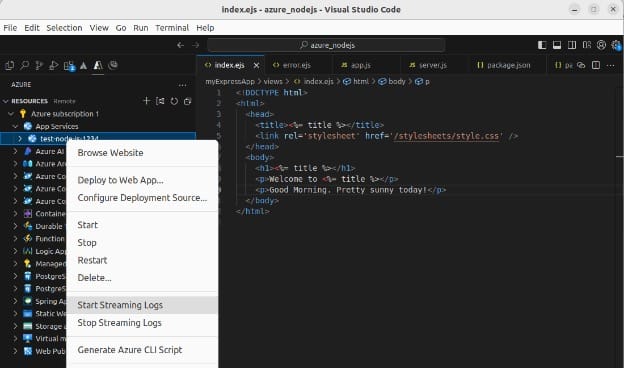Image resolution: width=624 pixels, height=368 pixels.
Task: Choose Restart from the context menu
Action: tap(142, 260)
